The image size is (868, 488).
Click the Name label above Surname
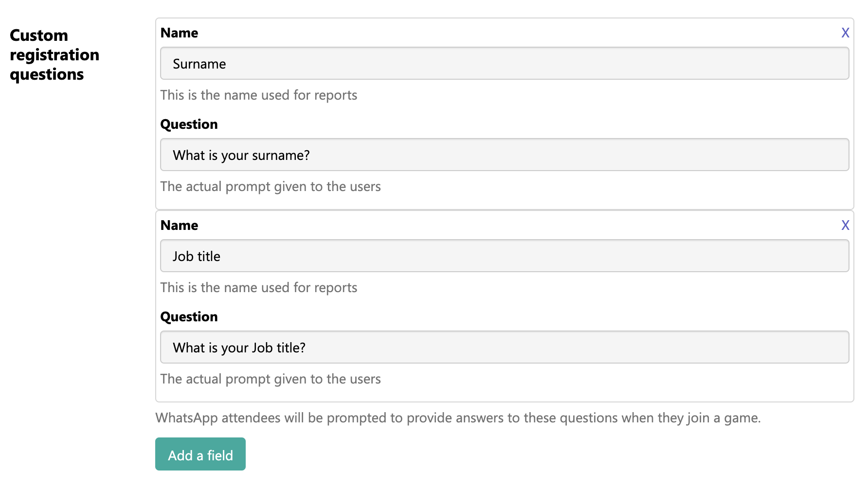[x=179, y=33]
